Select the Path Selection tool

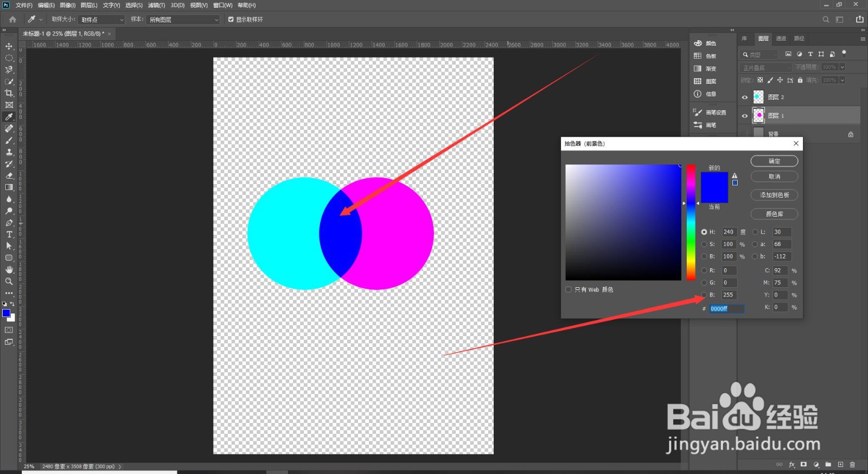(x=9, y=246)
